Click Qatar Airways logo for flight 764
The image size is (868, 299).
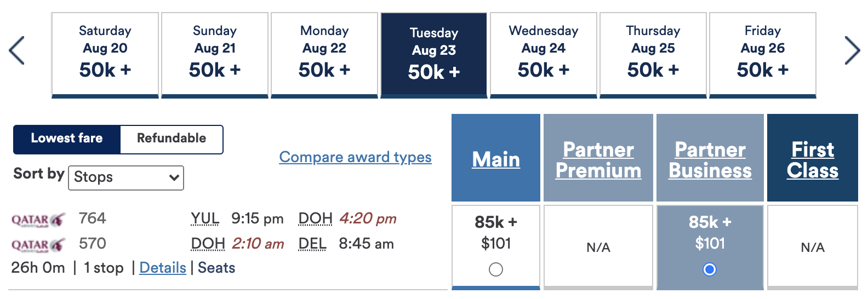click(x=38, y=220)
